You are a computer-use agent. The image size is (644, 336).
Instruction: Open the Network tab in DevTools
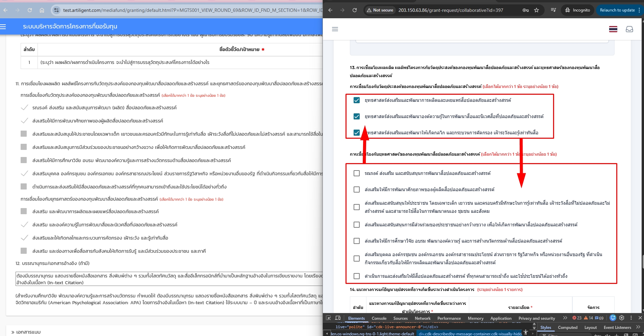coord(423,318)
